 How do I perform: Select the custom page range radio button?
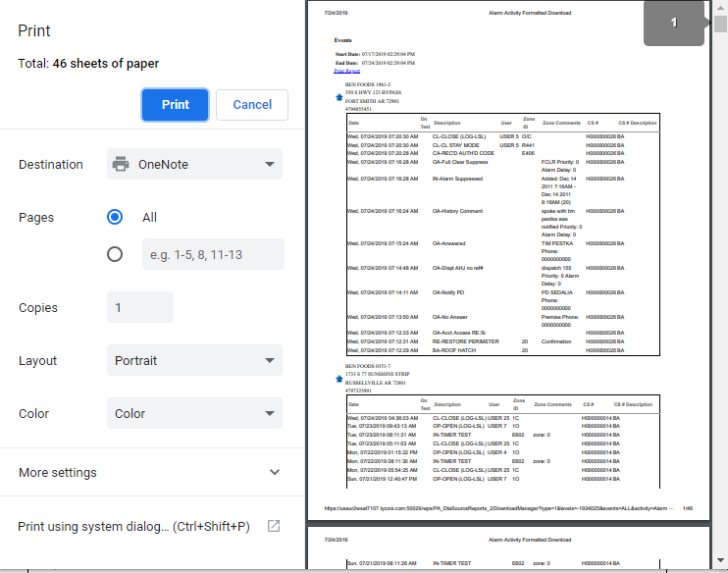point(115,254)
